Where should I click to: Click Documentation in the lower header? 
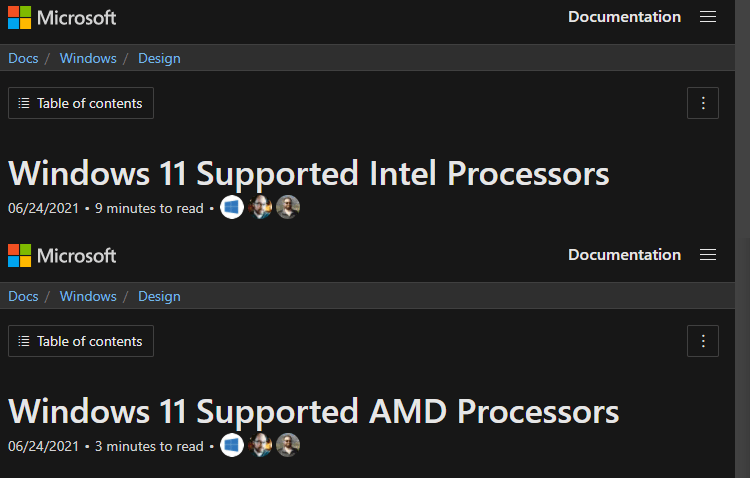624,255
